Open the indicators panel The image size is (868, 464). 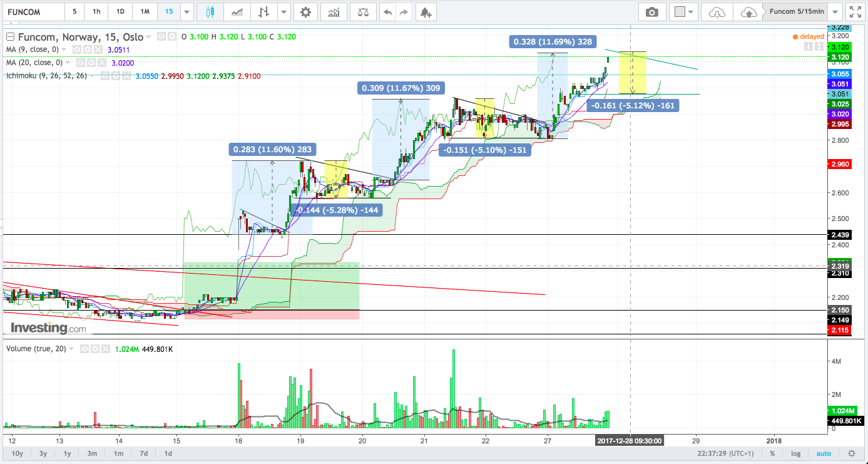[334, 12]
